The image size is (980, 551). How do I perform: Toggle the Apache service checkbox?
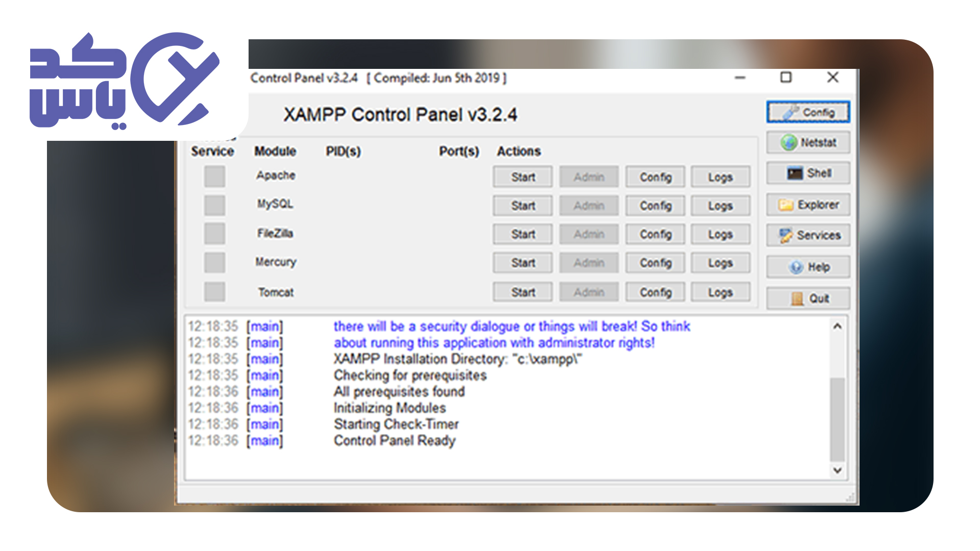[214, 177]
